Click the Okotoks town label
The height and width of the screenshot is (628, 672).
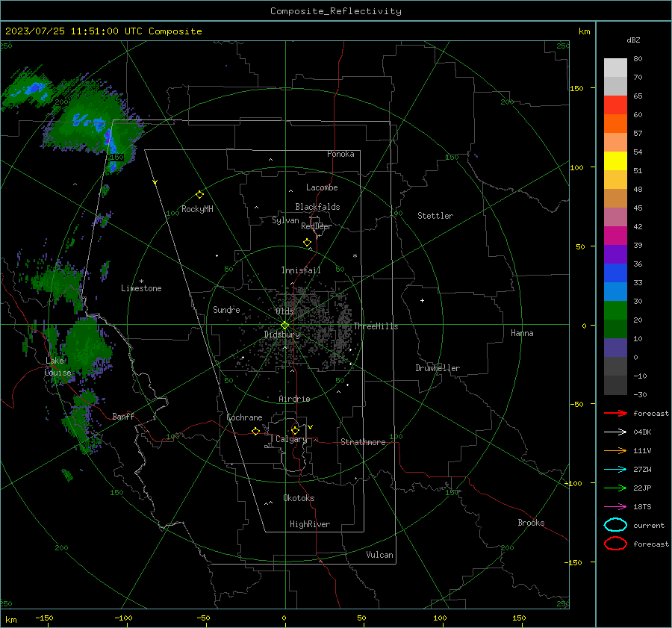[x=299, y=498]
